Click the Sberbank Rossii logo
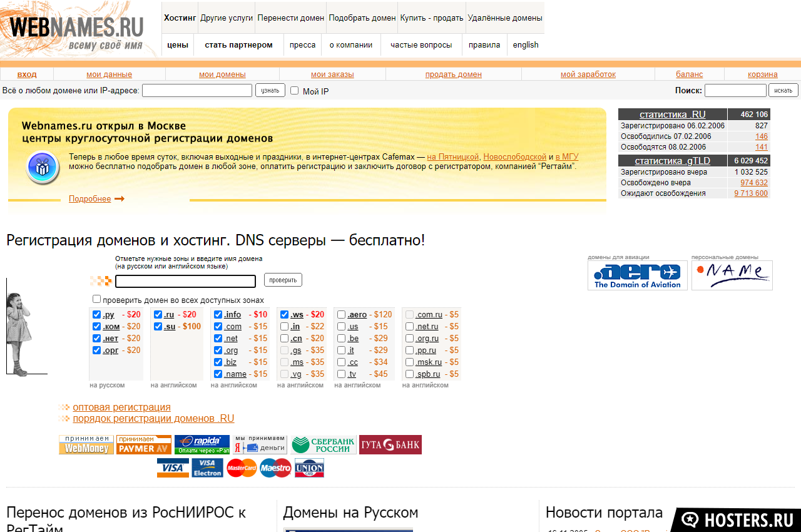The image size is (801, 532). (323, 445)
